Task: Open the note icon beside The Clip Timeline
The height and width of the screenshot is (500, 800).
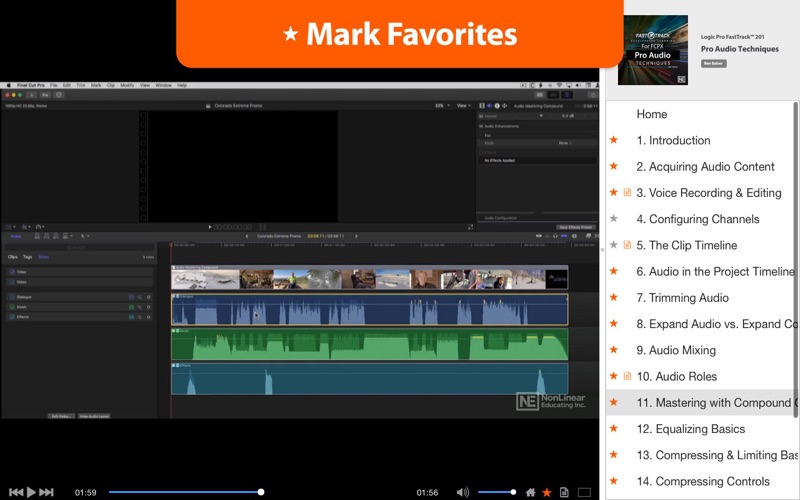Action: pyautogui.click(x=628, y=245)
